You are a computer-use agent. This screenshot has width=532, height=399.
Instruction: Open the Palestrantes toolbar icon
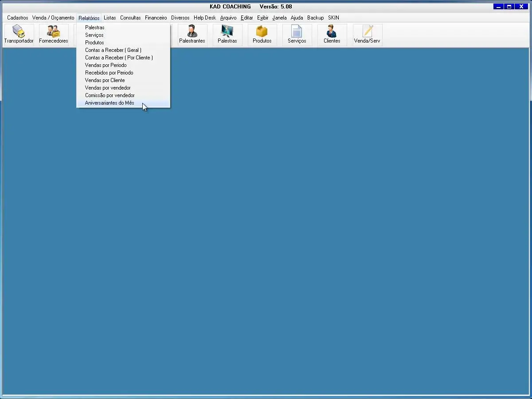pyautogui.click(x=192, y=32)
